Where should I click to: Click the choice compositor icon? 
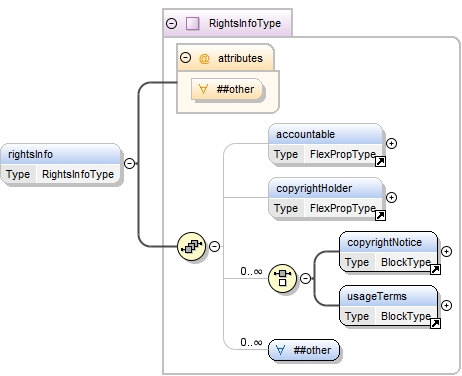282,278
